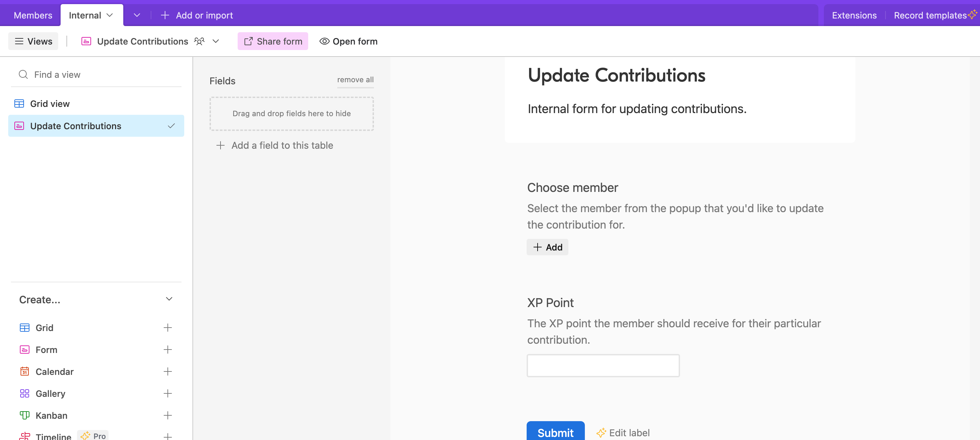Open Extensions panel
This screenshot has height=440, width=980.
point(854,15)
